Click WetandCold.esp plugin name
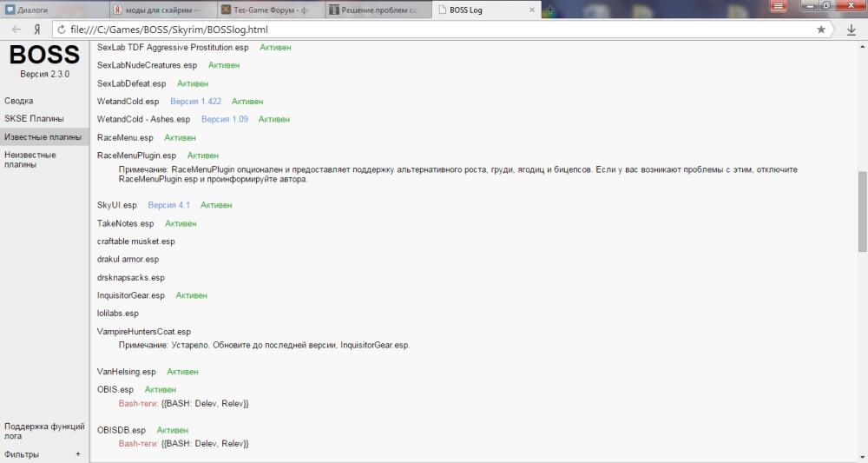 (128, 102)
